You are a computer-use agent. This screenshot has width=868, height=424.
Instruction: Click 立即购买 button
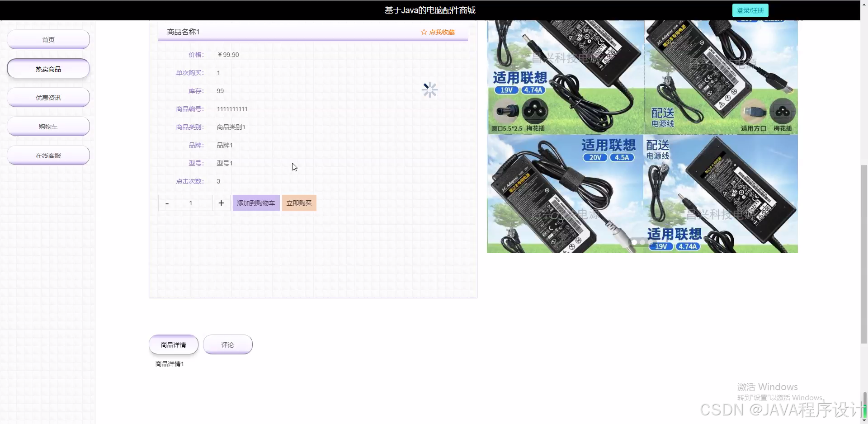(299, 203)
